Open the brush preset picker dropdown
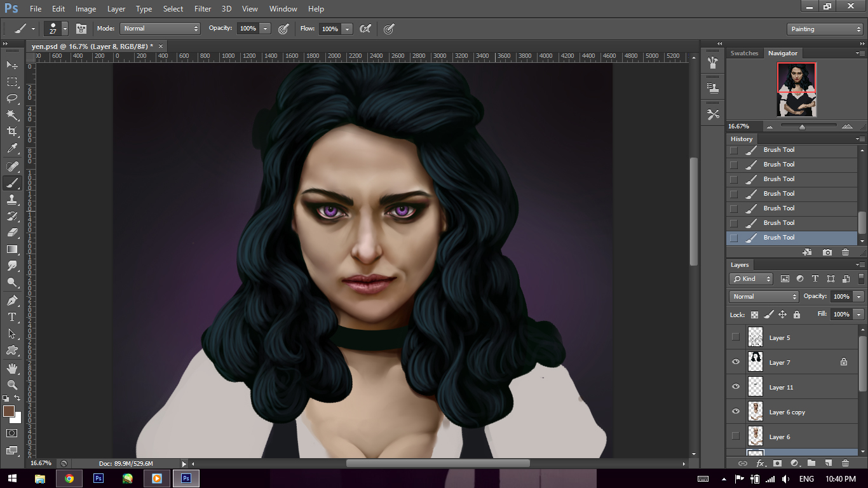Image resolution: width=868 pixels, height=488 pixels. click(65, 29)
